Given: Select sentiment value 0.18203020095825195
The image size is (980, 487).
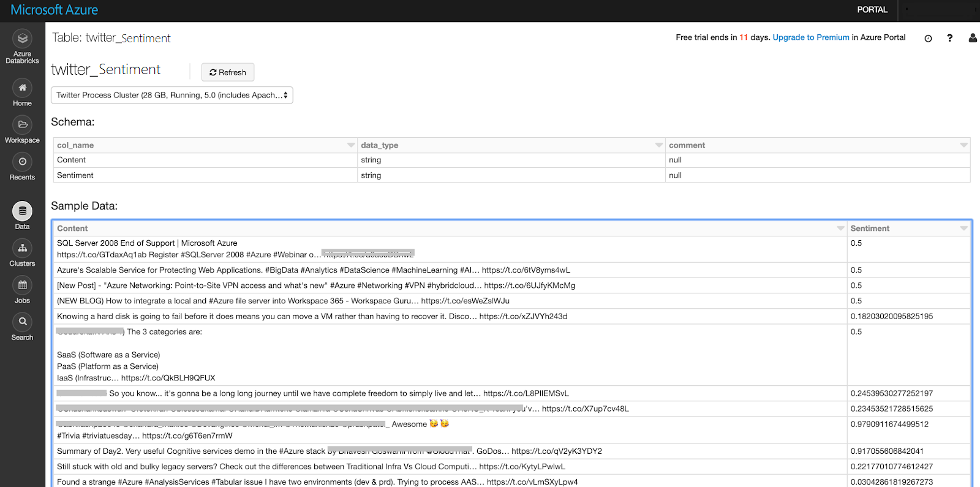Looking at the screenshot, I should pos(892,316).
